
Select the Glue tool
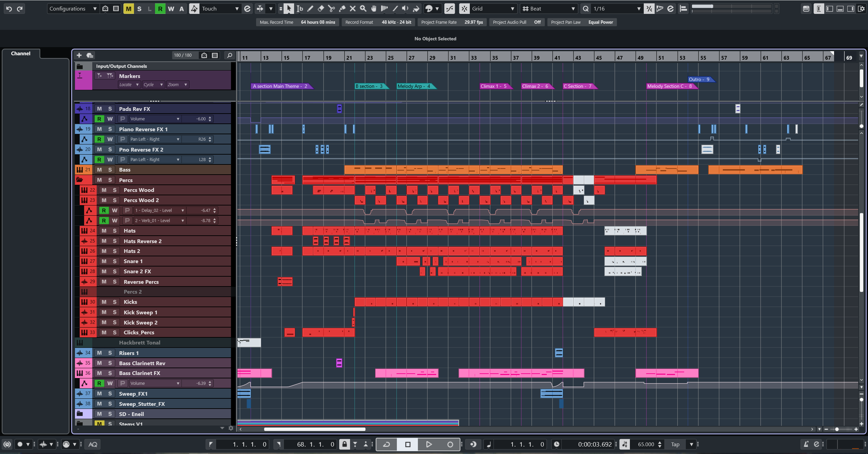coord(342,9)
